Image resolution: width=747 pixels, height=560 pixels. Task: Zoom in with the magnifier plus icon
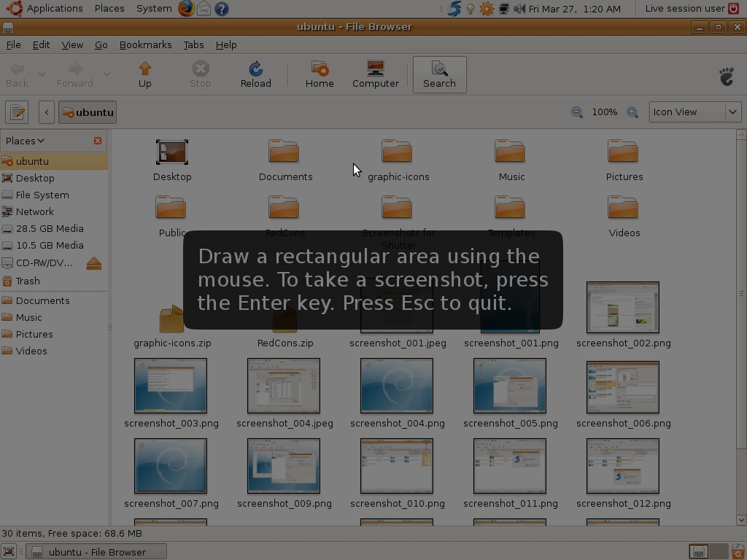tap(632, 112)
